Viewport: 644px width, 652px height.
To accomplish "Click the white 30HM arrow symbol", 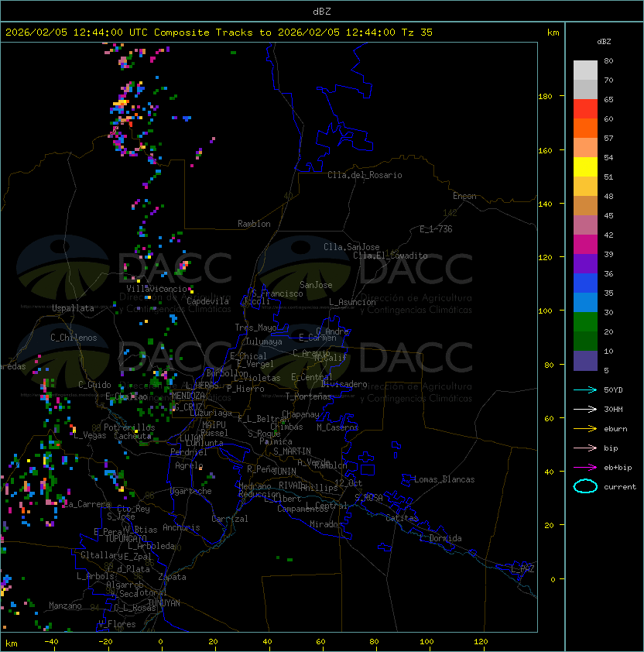I will coord(585,409).
